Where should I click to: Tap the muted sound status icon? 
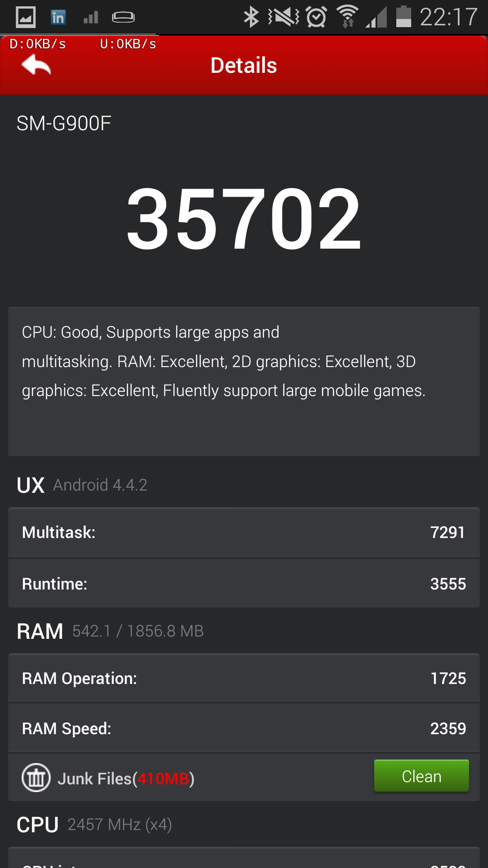tap(284, 17)
